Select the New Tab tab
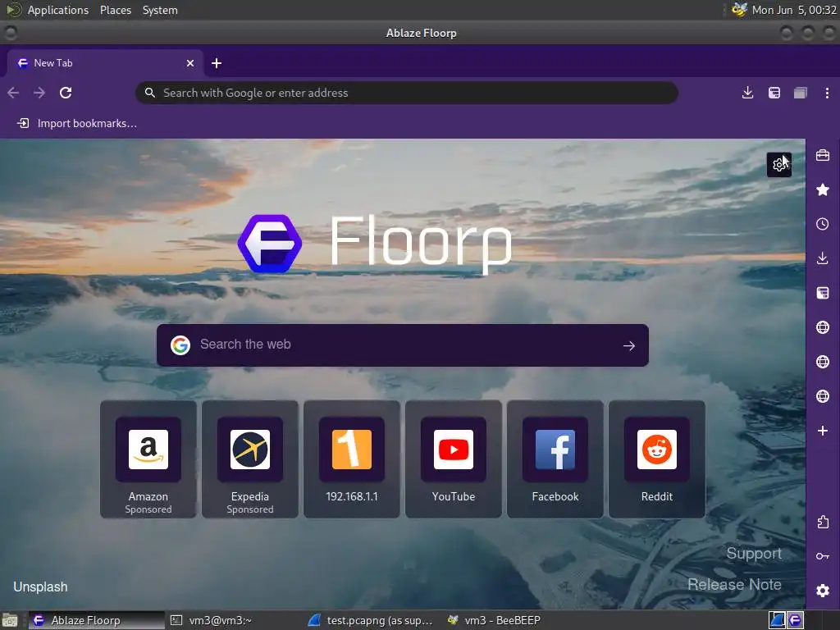 point(105,63)
